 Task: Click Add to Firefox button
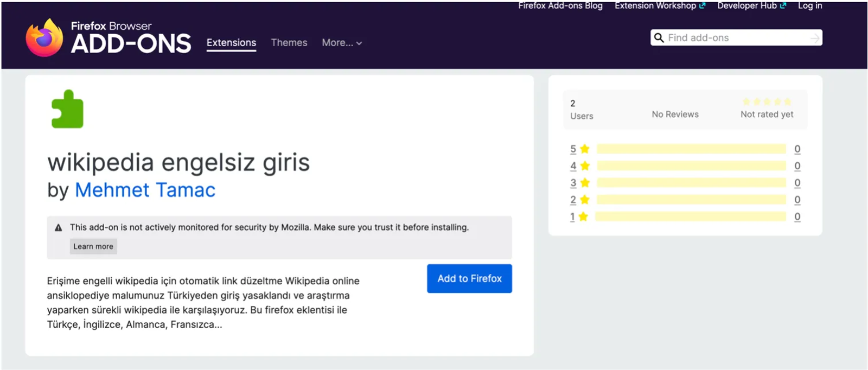(x=469, y=278)
